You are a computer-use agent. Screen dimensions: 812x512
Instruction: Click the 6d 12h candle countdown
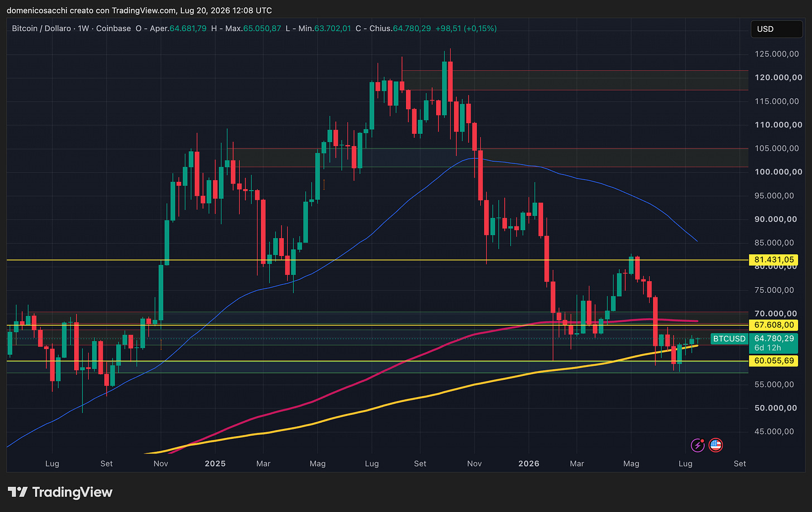tap(768, 348)
